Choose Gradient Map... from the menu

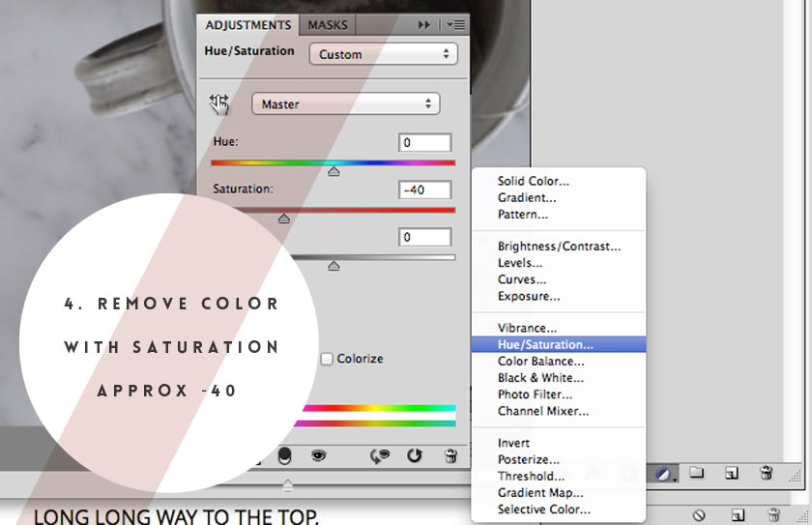point(559,492)
